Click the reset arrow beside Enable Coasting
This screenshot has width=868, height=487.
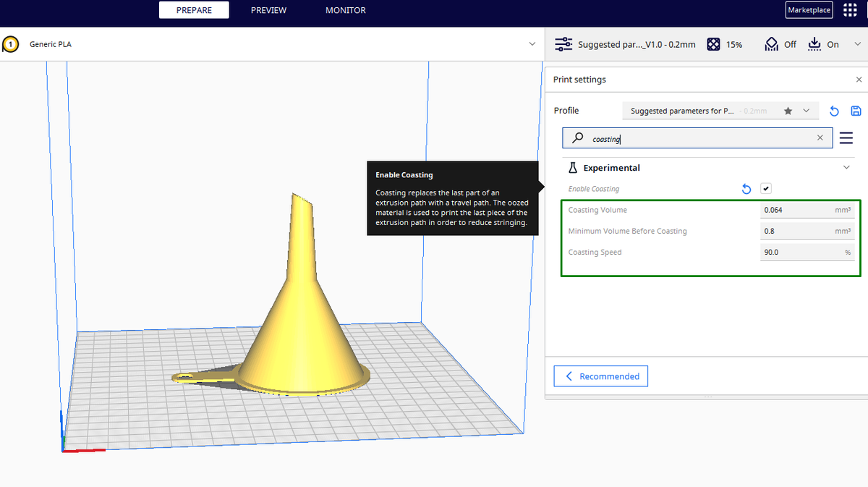click(746, 188)
